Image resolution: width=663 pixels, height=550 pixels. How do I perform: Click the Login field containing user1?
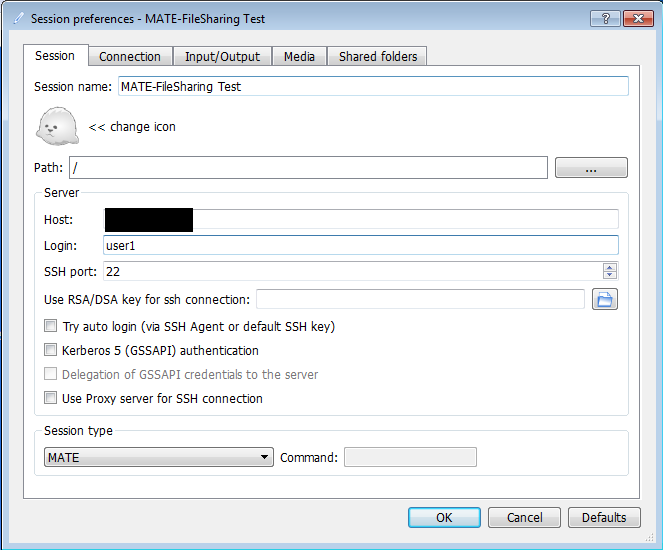point(361,245)
